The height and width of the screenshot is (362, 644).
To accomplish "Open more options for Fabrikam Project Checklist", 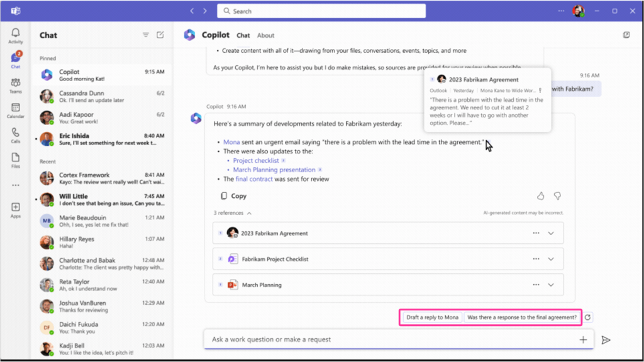I will 535,258.
